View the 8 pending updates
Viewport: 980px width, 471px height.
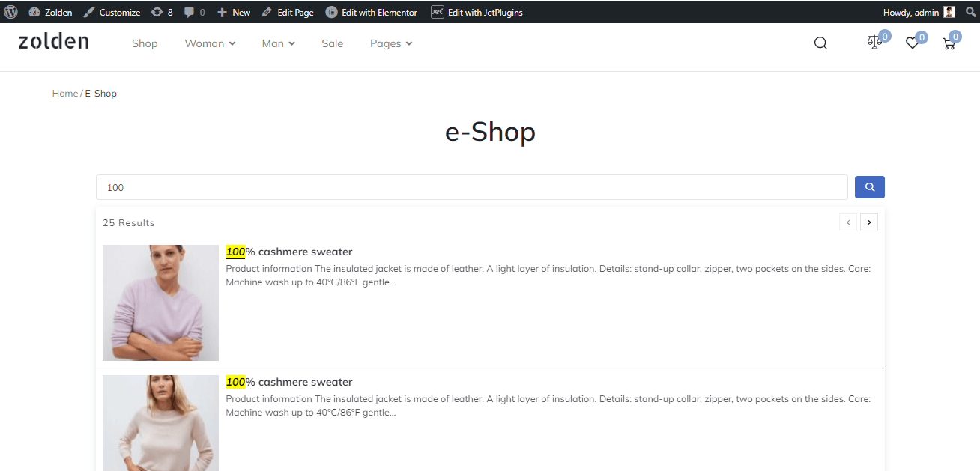(162, 12)
